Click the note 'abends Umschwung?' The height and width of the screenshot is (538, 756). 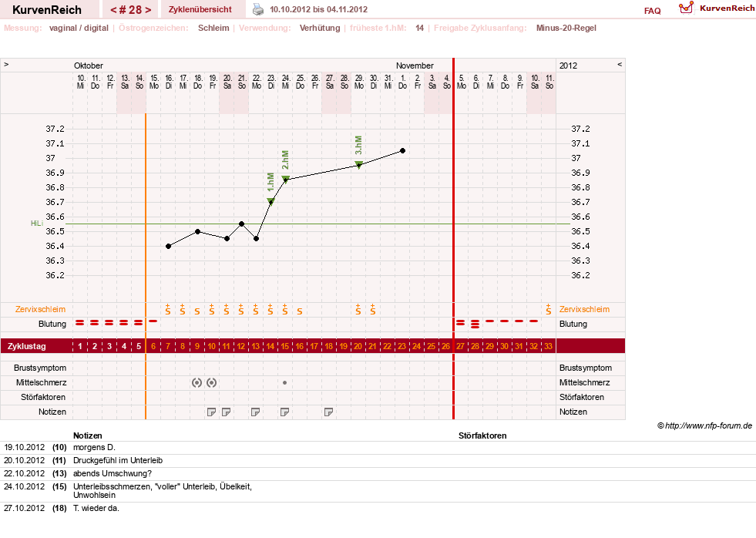click(x=113, y=473)
